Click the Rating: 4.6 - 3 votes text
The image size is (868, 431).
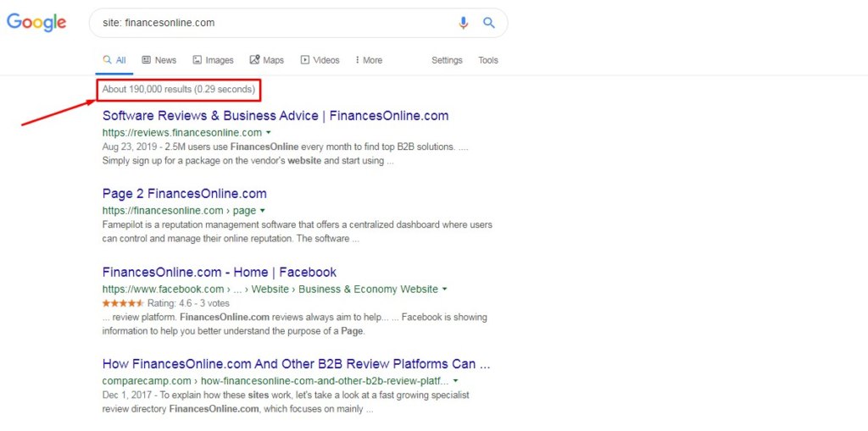point(188,304)
